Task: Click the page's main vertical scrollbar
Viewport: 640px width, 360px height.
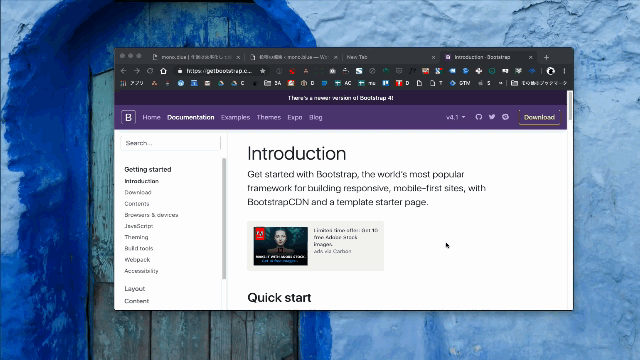Action: point(570,106)
